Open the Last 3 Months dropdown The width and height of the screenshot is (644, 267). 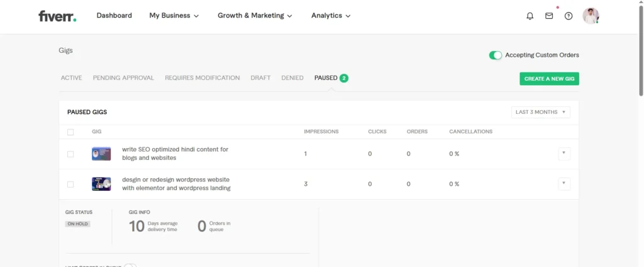[540, 112]
